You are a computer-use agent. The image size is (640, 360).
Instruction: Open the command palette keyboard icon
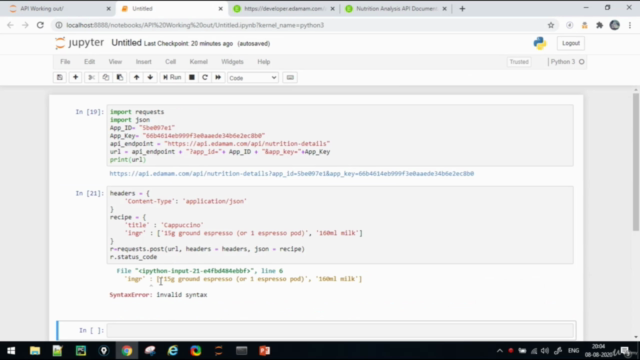tap(290, 78)
